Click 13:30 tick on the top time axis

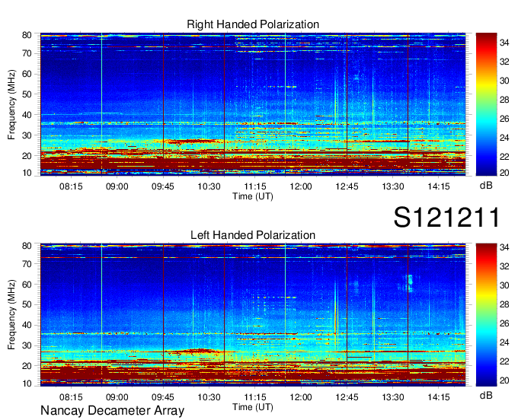tap(393, 186)
